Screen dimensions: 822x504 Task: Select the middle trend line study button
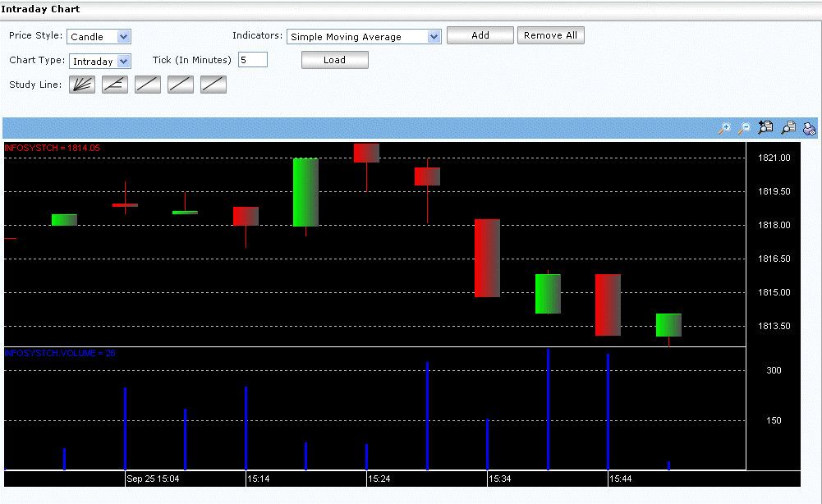[180, 84]
